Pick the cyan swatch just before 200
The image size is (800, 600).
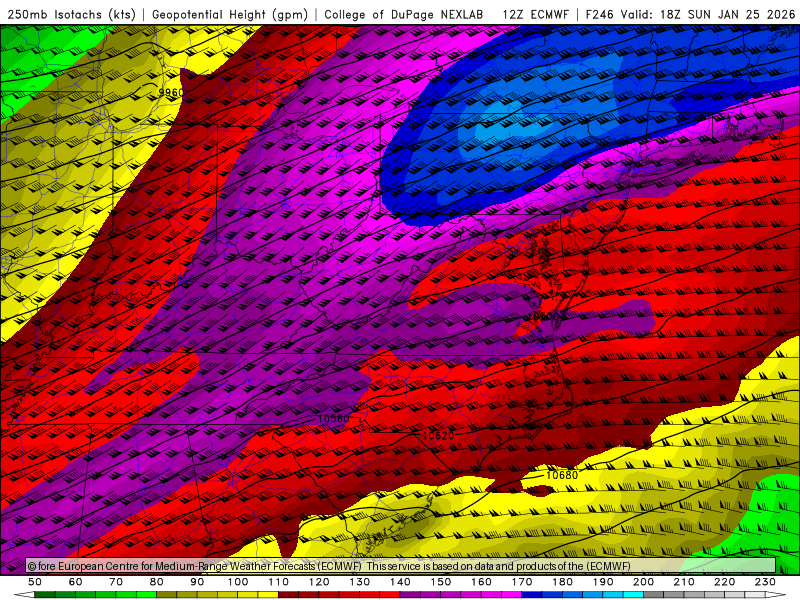pyautogui.click(x=634, y=595)
